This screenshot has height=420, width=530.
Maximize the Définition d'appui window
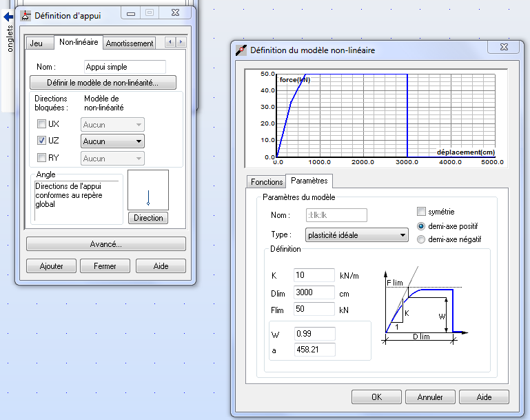click(150, 13)
